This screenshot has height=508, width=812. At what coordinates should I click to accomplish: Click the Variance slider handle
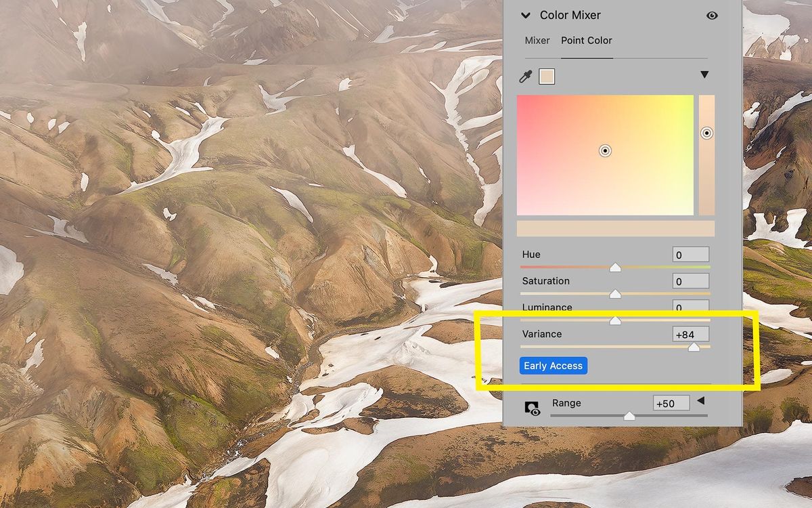click(695, 347)
